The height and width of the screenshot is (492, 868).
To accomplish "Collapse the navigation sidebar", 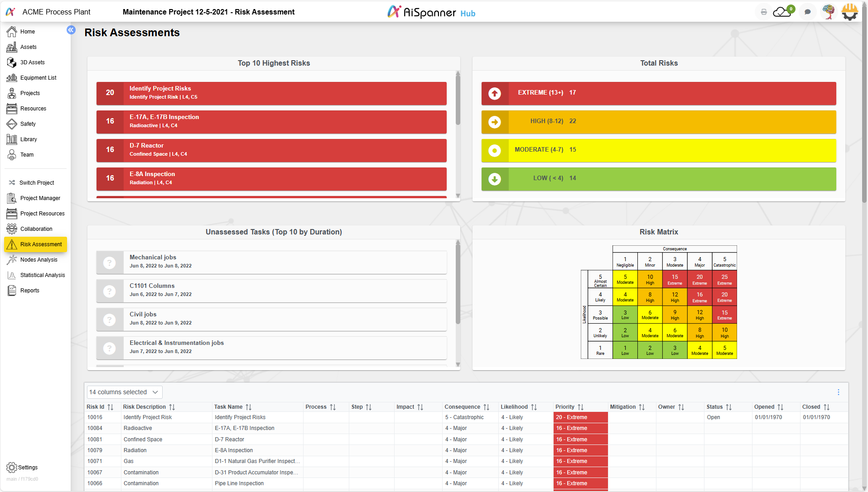I will coord(71,30).
